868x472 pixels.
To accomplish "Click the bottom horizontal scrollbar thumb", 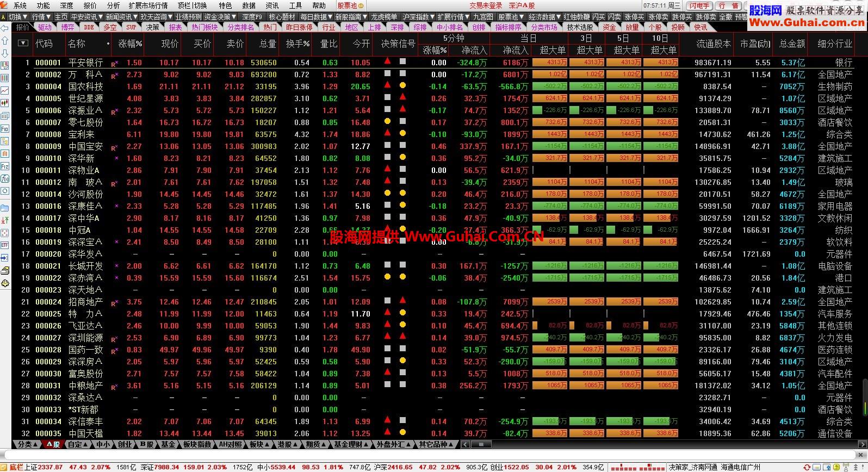I will (x=481, y=444).
